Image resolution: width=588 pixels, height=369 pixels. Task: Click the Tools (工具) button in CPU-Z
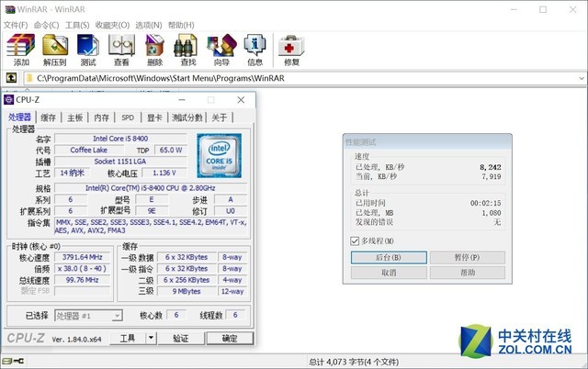(128, 338)
